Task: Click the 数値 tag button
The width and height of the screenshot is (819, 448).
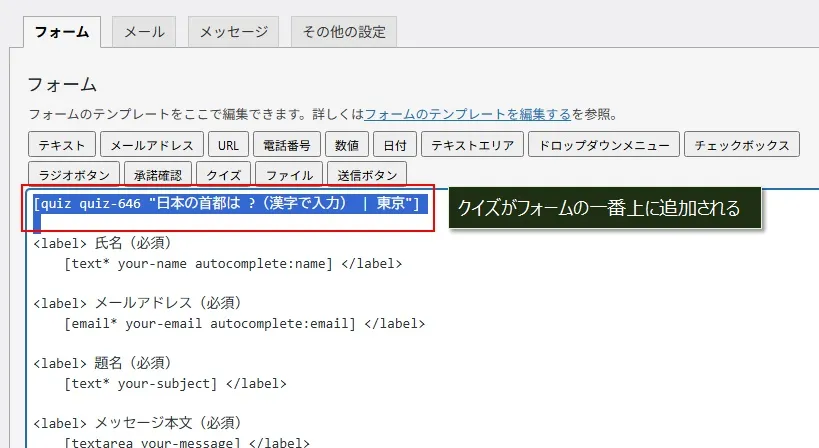Action: pyautogui.click(x=347, y=145)
